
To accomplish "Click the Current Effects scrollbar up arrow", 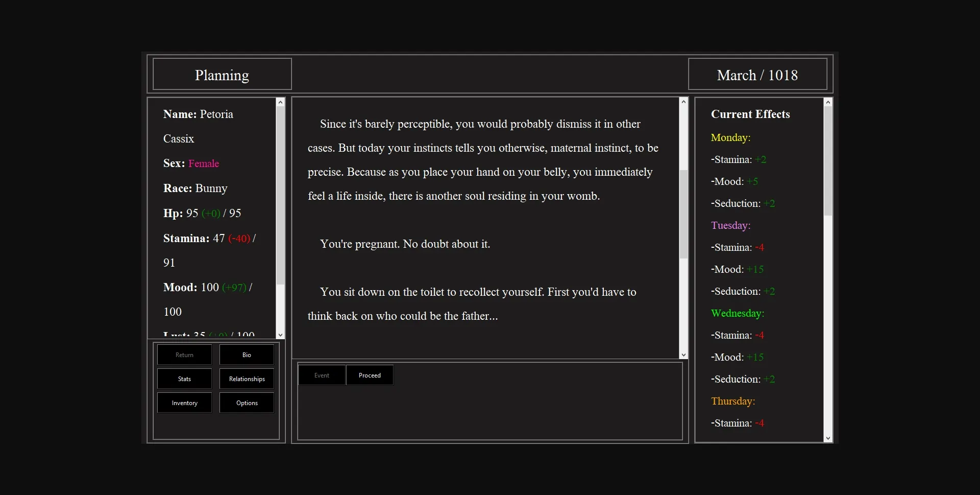I will [x=828, y=101].
